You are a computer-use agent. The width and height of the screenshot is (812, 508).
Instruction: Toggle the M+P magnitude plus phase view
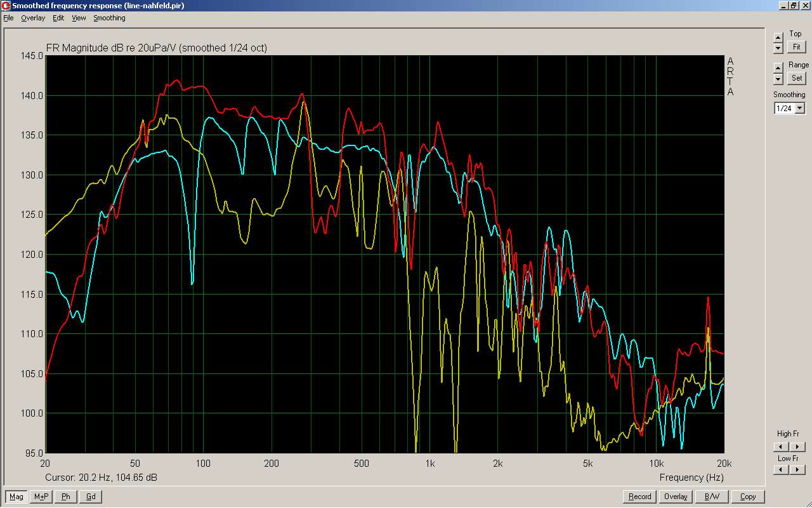pos(41,497)
